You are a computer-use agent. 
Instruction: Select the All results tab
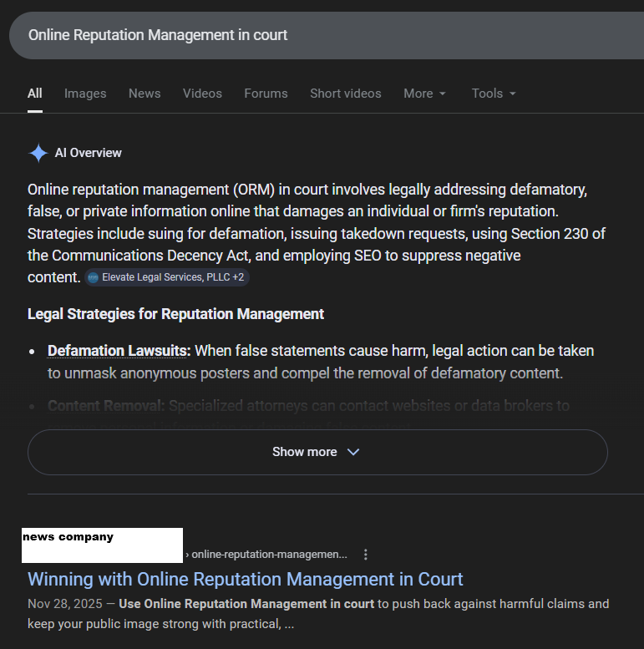(x=34, y=94)
